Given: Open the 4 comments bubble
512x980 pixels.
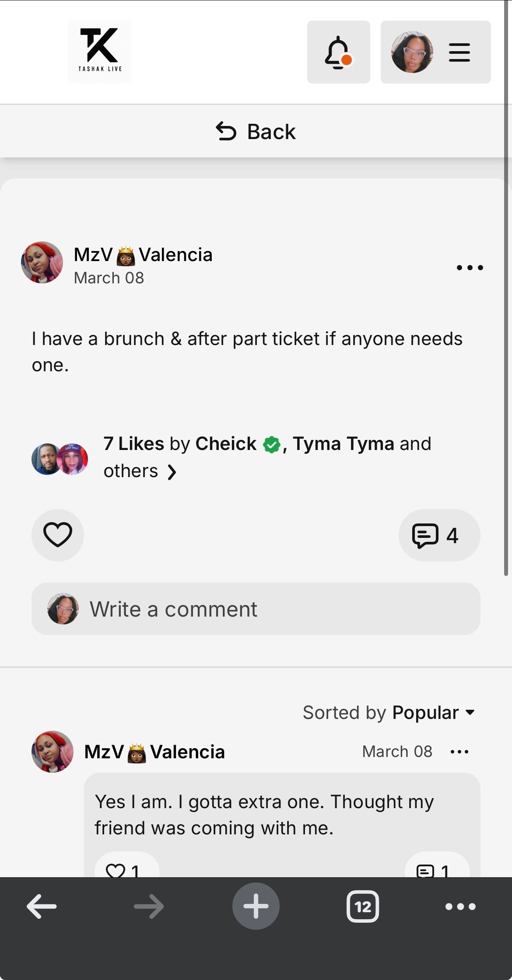Looking at the screenshot, I should pyautogui.click(x=439, y=535).
